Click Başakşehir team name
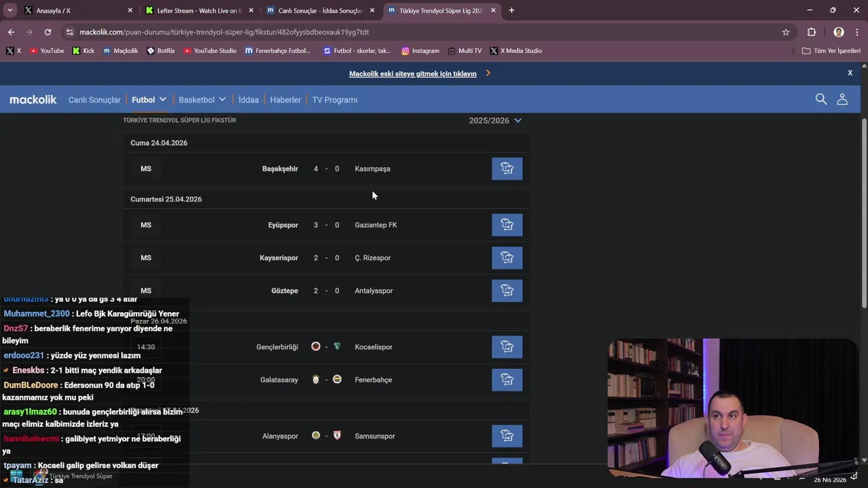 [x=280, y=169]
